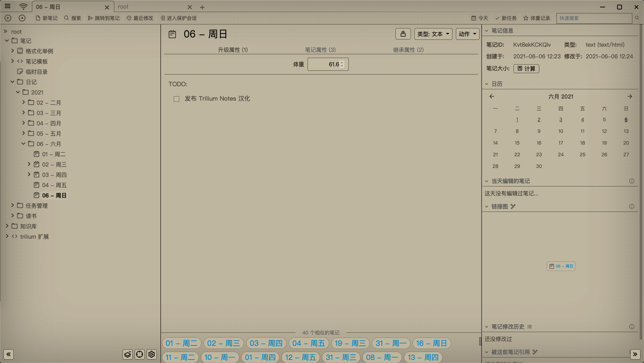
Task: Open today's note with 今天
Action: point(480,18)
